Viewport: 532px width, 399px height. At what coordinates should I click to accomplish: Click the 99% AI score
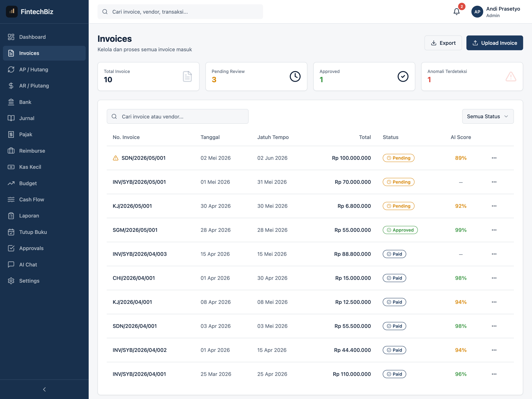pyautogui.click(x=461, y=230)
